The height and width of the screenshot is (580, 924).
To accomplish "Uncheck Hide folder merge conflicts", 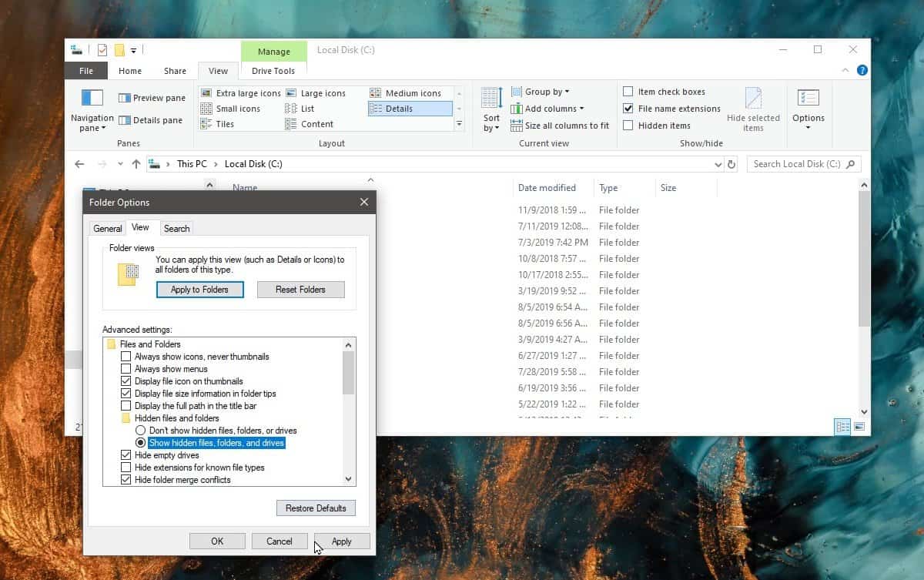I will coord(126,480).
